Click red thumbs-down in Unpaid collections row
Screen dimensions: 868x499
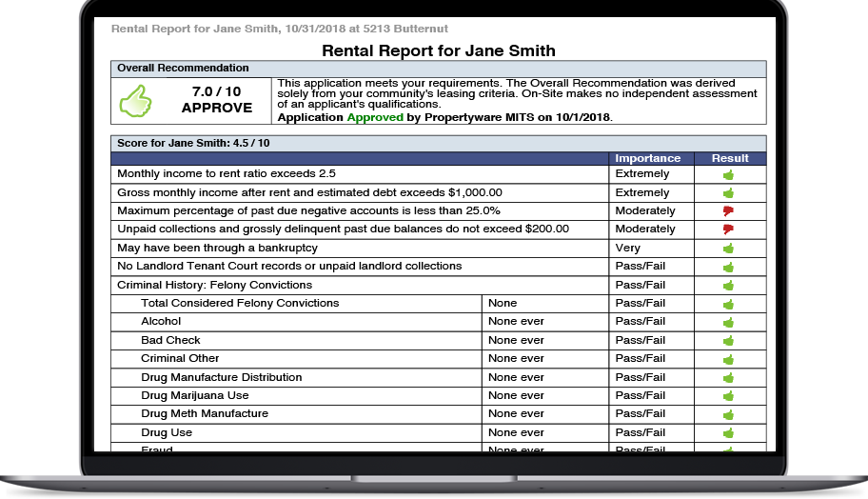click(728, 230)
